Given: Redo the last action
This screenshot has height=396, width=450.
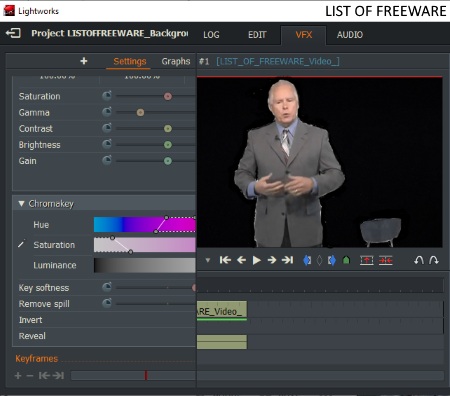Looking at the screenshot, I should coord(434,260).
